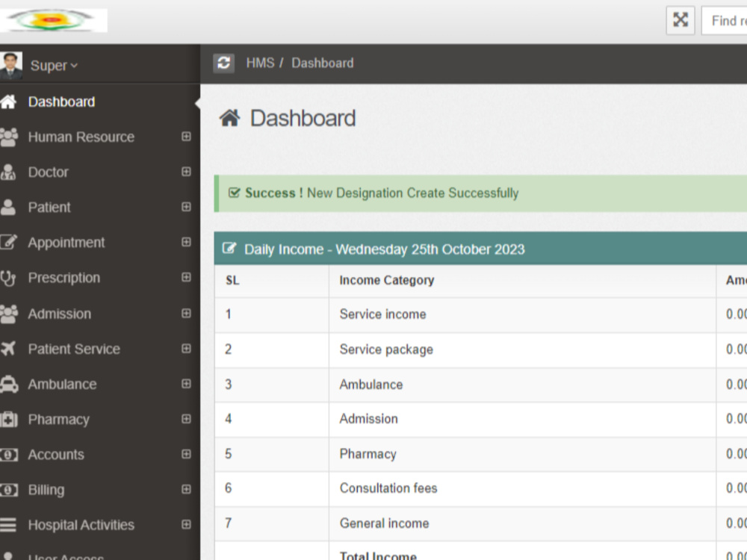Click the Doctor icon in the sidebar
Viewport: 747px width, 560px height.
[x=8, y=172]
